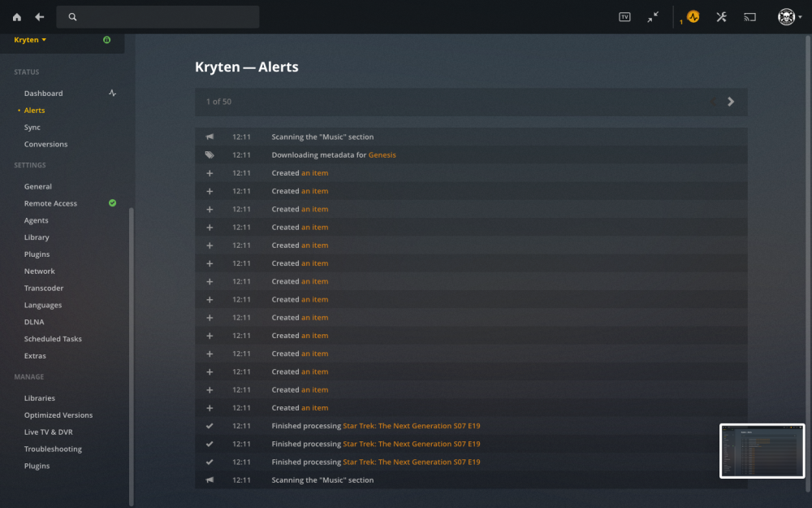Click the tag icon beside Downloading metadata

tap(209, 155)
